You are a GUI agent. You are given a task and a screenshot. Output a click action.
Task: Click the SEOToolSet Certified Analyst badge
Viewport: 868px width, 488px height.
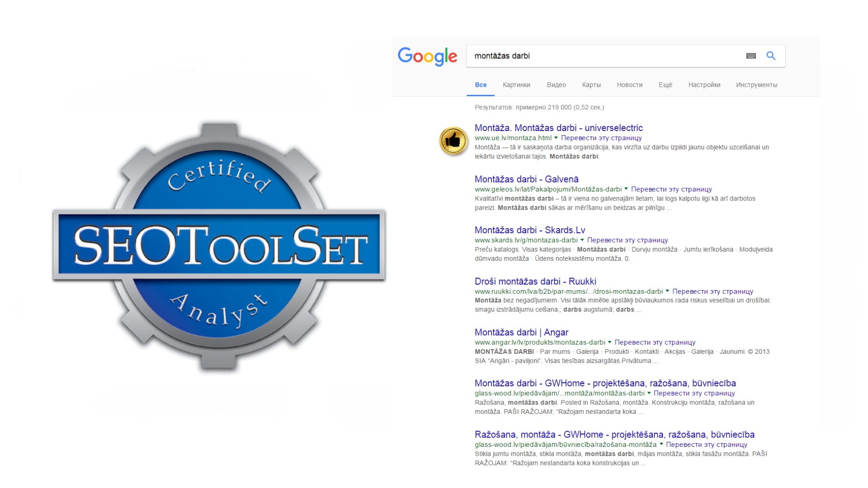219,247
